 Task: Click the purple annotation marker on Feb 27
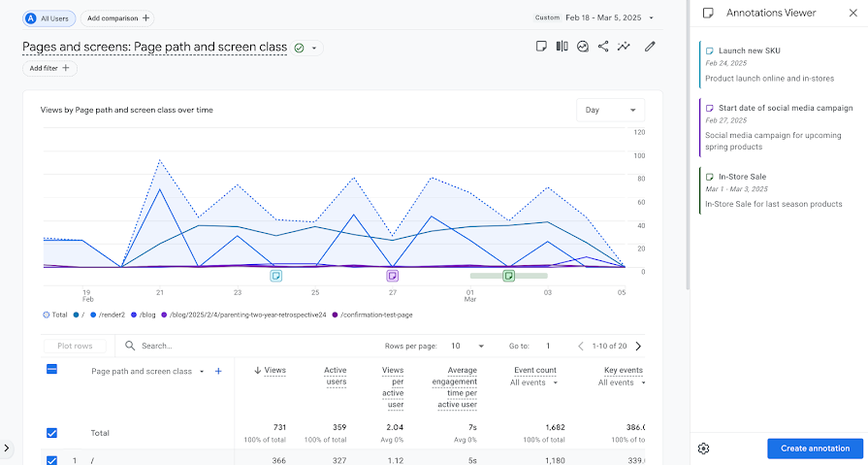393,276
